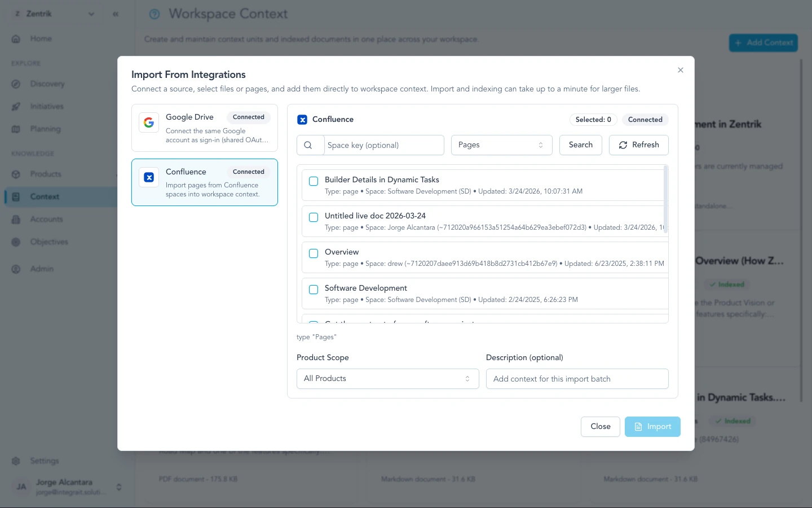
Task: Click the Search button for Confluence pages
Action: (580, 145)
